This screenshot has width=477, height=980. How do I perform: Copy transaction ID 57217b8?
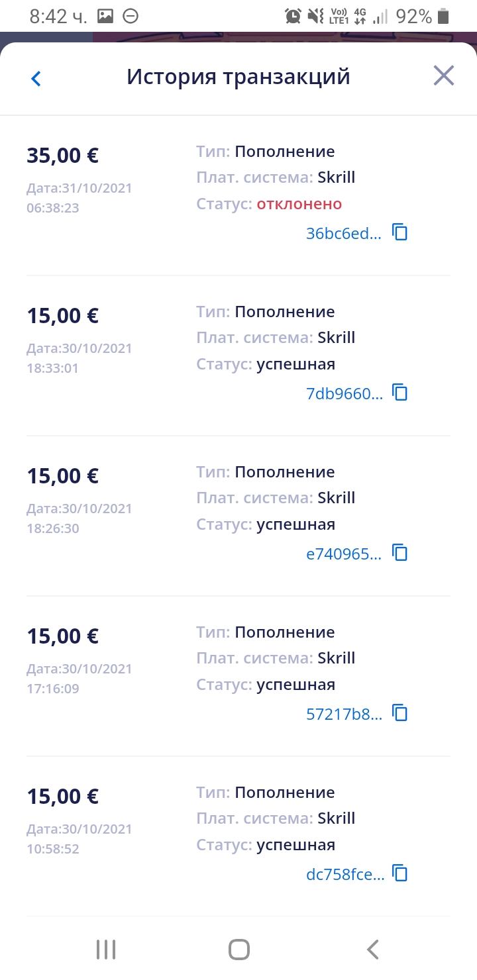point(400,713)
